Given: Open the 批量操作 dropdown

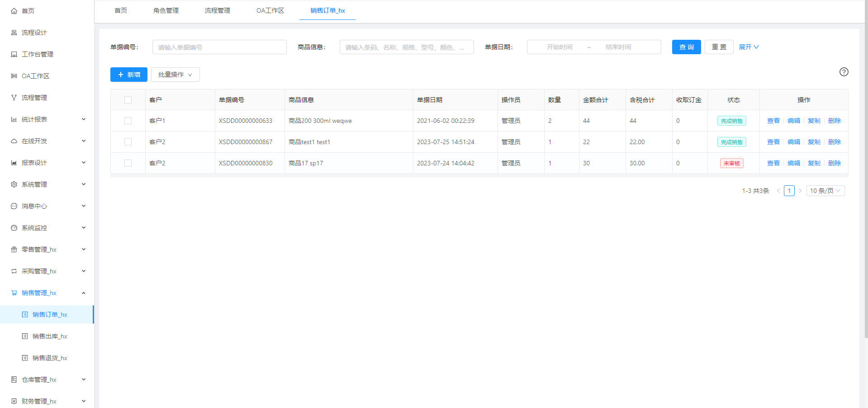Looking at the screenshot, I should pos(175,75).
